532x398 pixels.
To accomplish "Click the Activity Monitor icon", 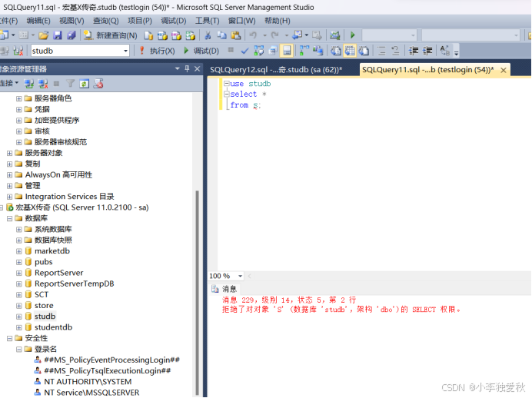I will (x=334, y=35).
